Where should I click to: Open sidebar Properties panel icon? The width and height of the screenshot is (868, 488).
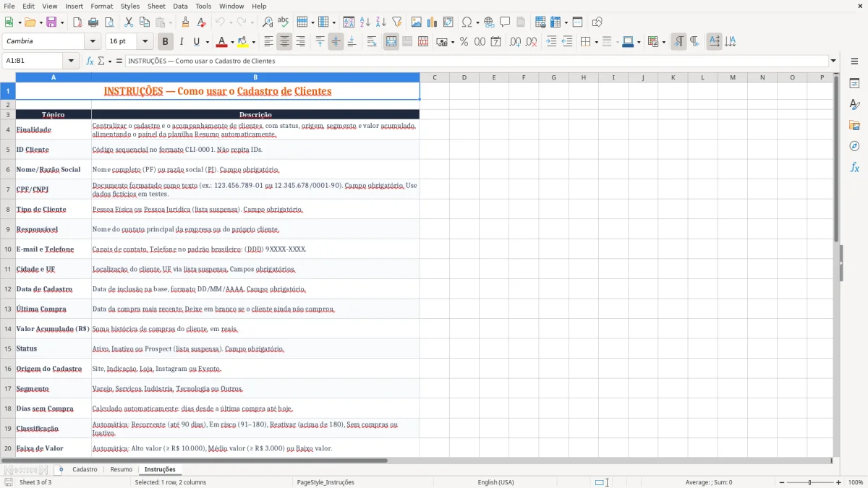pos(854,83)
